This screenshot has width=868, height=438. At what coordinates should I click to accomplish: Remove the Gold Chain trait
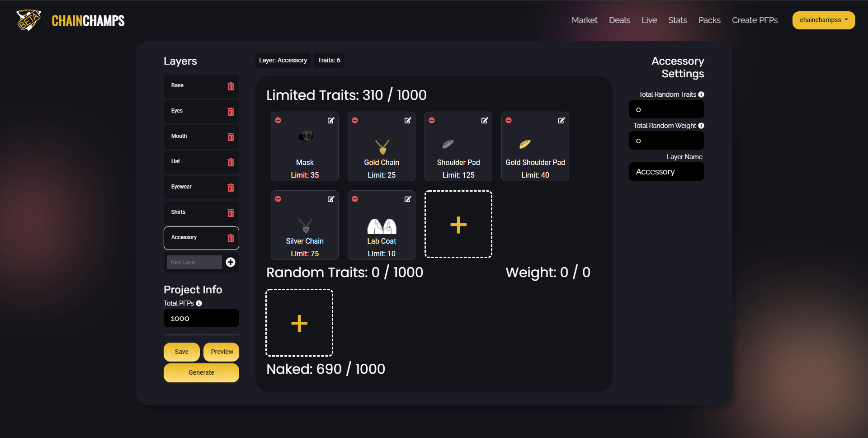[x=355, y=120]
